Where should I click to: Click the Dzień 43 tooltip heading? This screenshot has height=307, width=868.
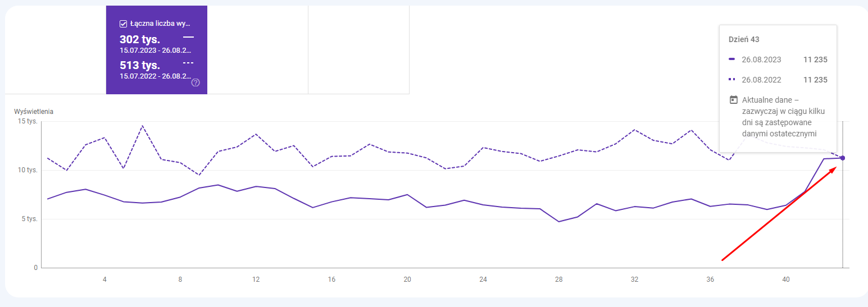click(744, 40)
